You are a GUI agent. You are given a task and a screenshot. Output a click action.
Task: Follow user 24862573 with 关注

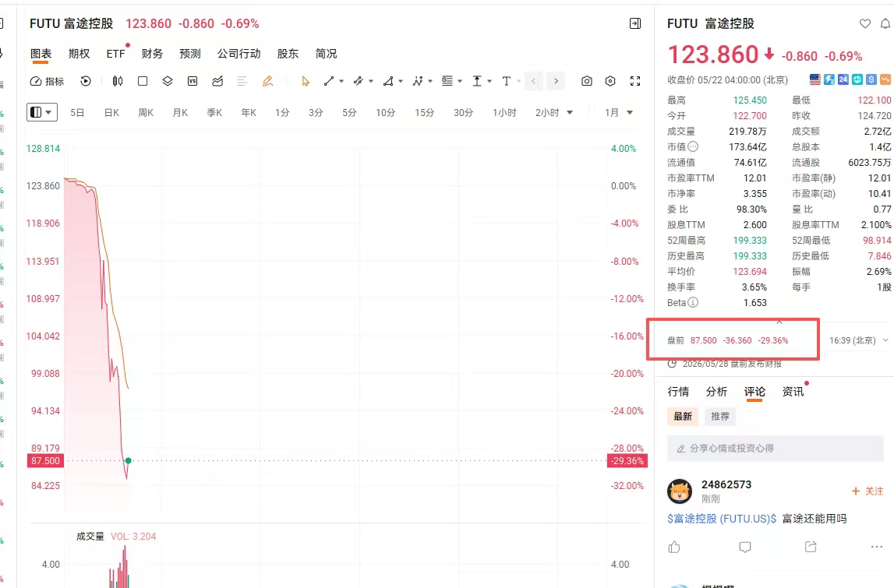tap(867, 491)
